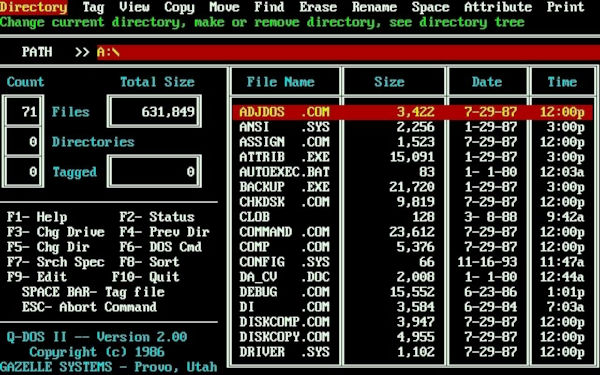Click the F5- Chg Dir shortcut

click(x=48, y=247)
